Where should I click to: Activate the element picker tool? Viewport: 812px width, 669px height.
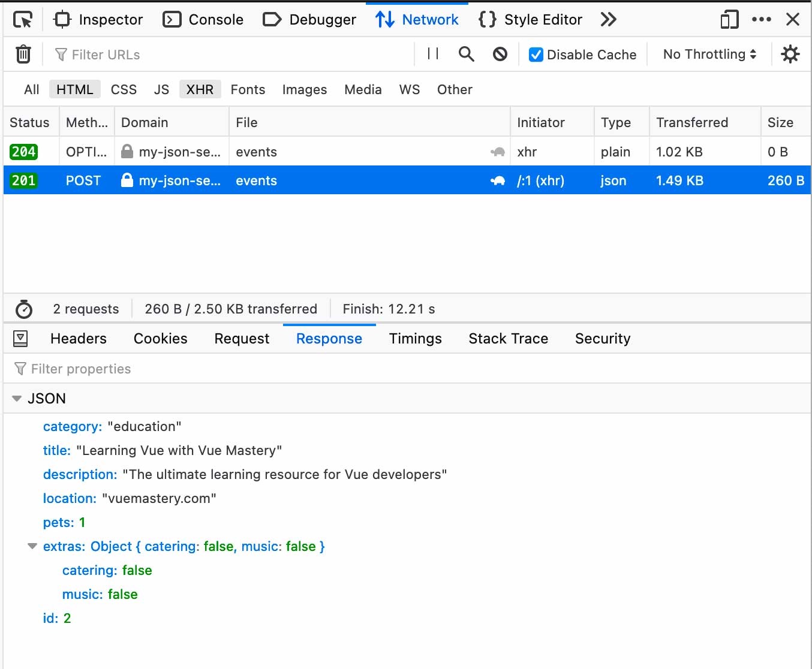23,20
